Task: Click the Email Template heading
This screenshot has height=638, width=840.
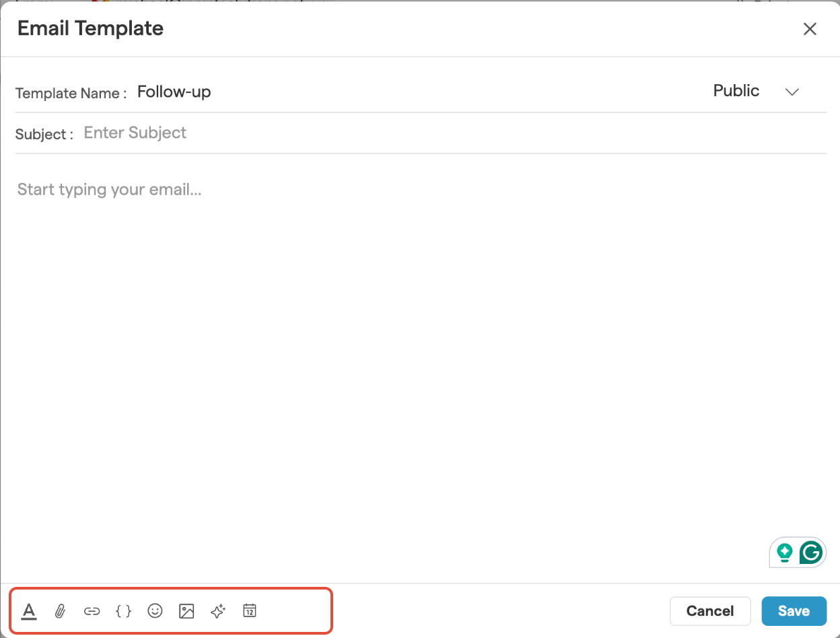Action: pyautogui.click(x=90, y=28)
